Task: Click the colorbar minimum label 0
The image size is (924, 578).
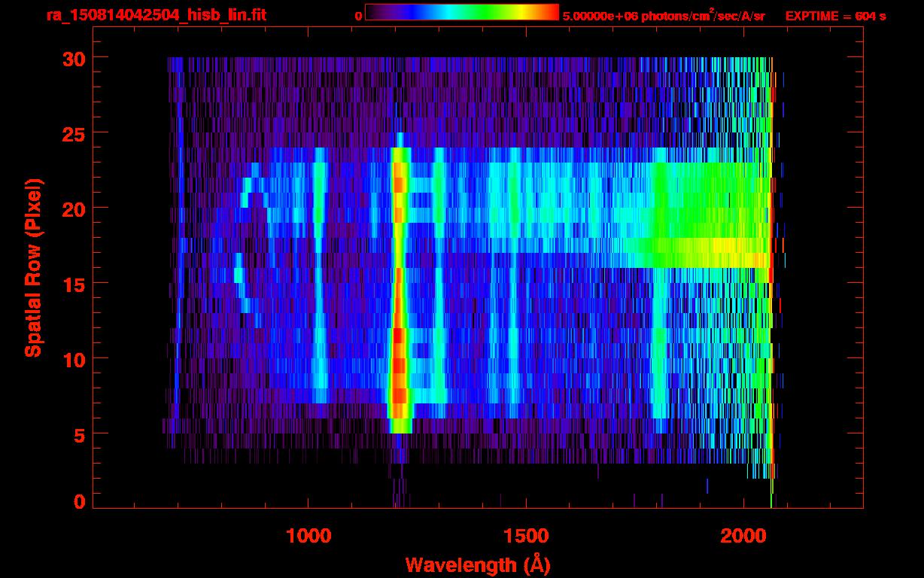Action: pyautogui.click(x=358, y=16)
